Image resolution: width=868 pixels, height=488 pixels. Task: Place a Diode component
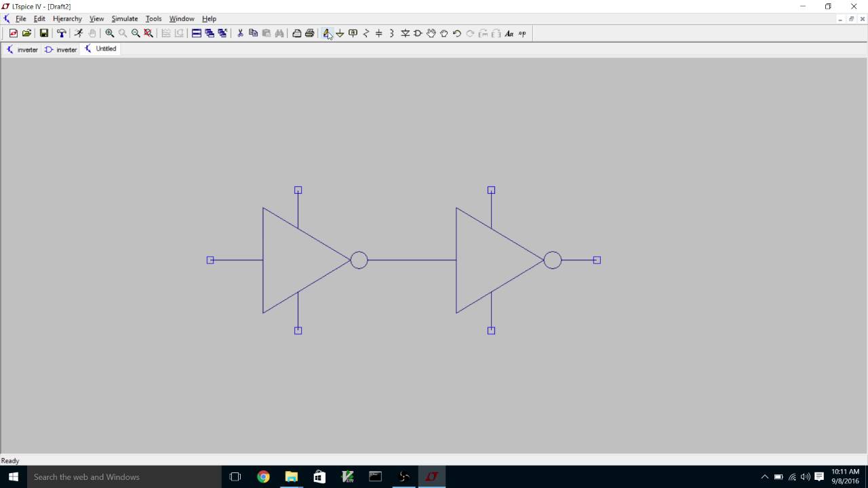click(405, 33)
